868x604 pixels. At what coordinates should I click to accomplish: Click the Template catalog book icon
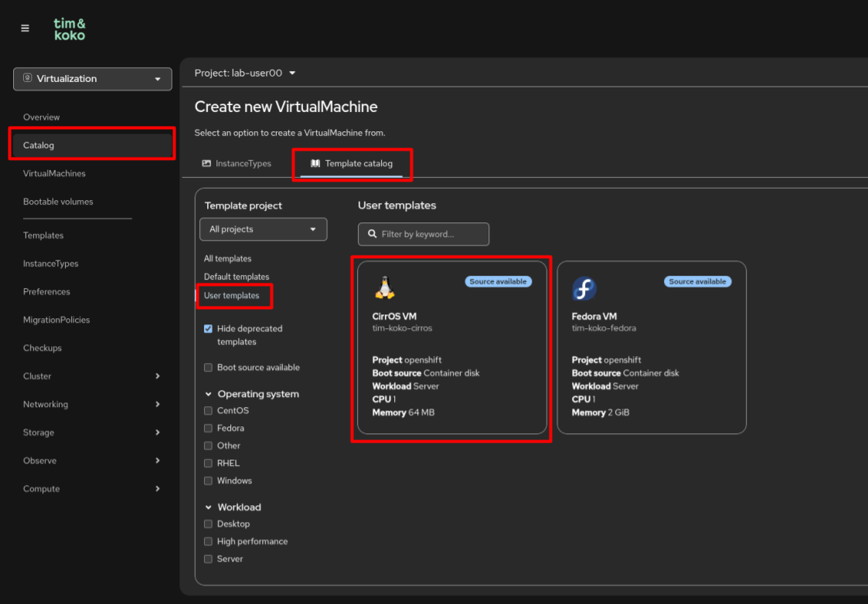point(315,163)
